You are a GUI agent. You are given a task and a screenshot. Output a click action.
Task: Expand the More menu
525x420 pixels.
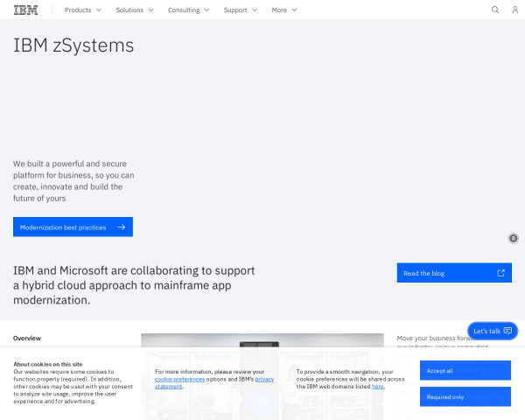tap(284, 10)
